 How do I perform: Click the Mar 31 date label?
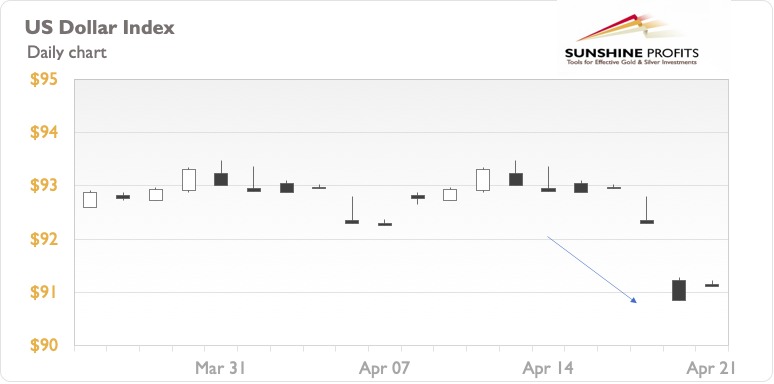click(221, 368)
